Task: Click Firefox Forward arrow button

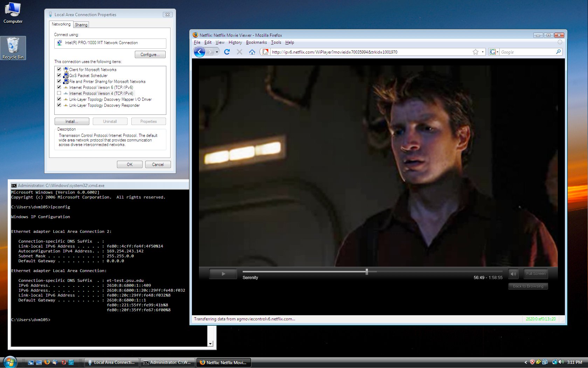Action: click(x=210, y=52)
